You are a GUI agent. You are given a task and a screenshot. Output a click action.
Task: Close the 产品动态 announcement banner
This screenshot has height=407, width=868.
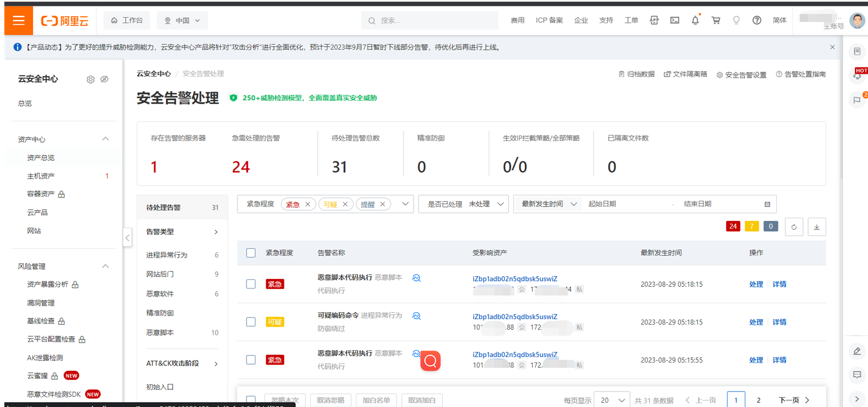tap(832, 47)
